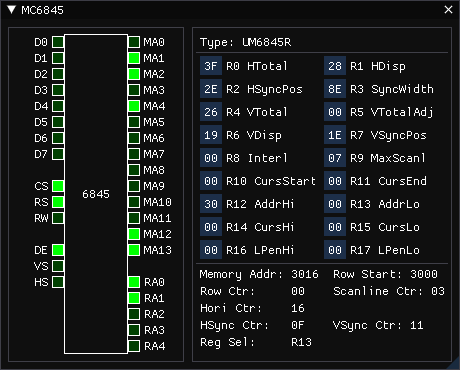This screenshot has width=460, height=370.
Task: Click the window resize grip corner
Action: (454, 364)
